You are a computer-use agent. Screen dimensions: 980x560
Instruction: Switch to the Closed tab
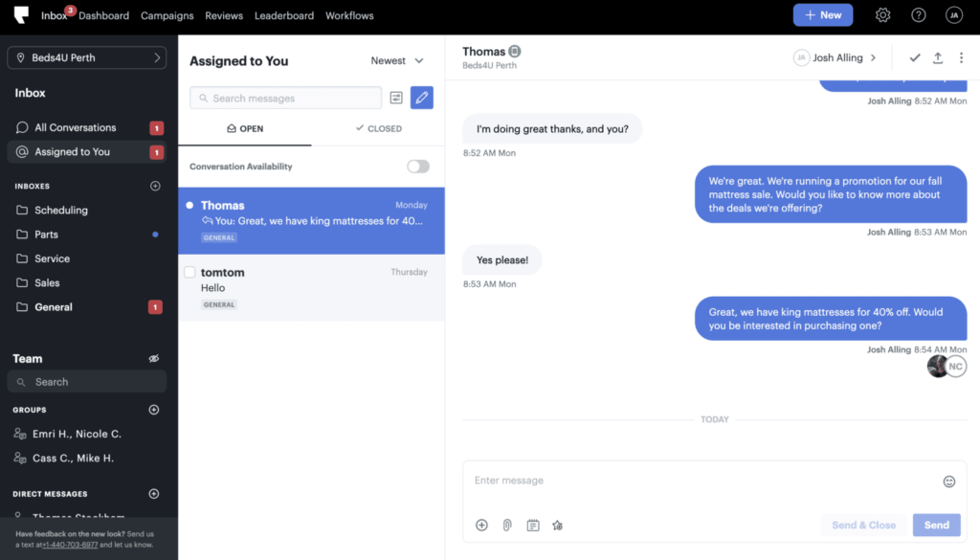[x=378, y=128]
